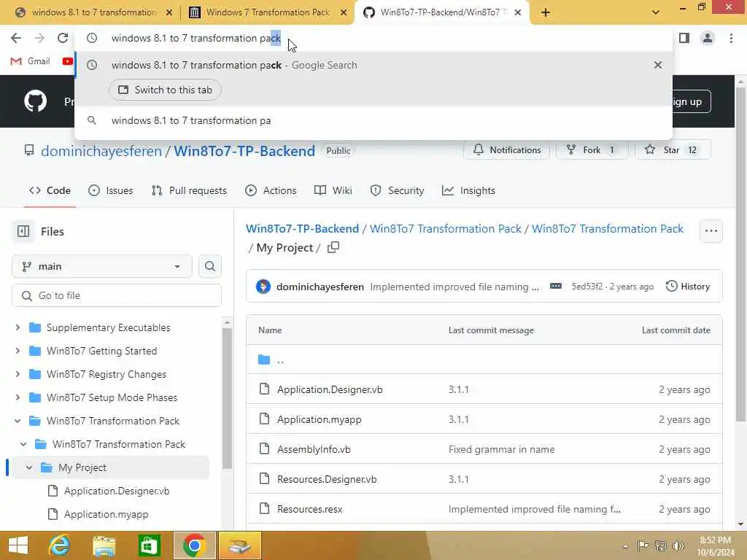The image size is (747, 560).
Task: Open the Resources.resx file
Action: point(309,509)
